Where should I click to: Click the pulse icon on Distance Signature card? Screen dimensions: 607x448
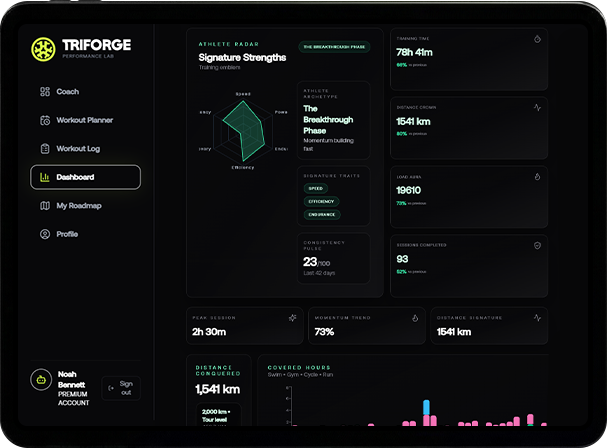537,318
